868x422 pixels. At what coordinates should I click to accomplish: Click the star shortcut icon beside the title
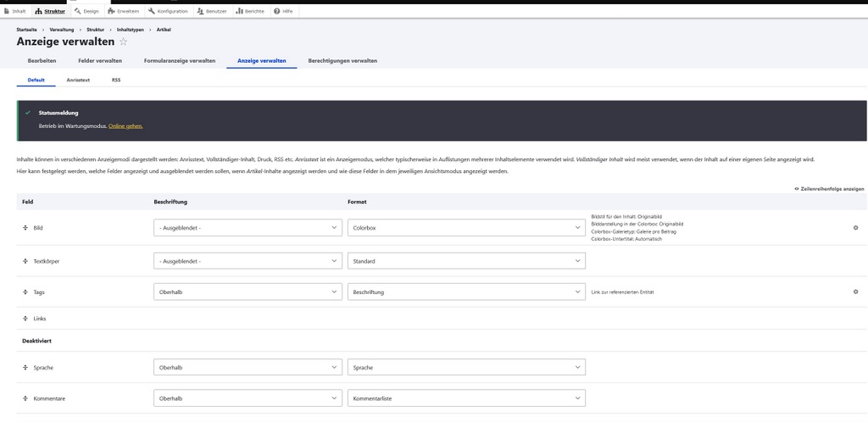pos(123,42)
